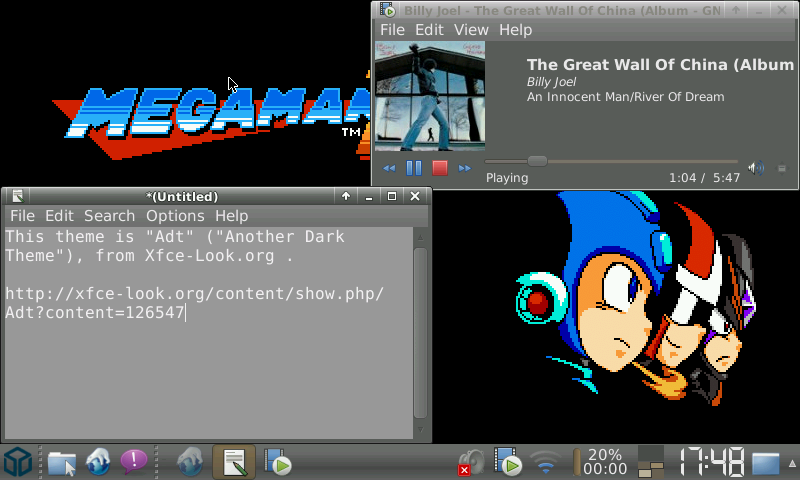Switch to the text editor taskbar button

(234, 462)
